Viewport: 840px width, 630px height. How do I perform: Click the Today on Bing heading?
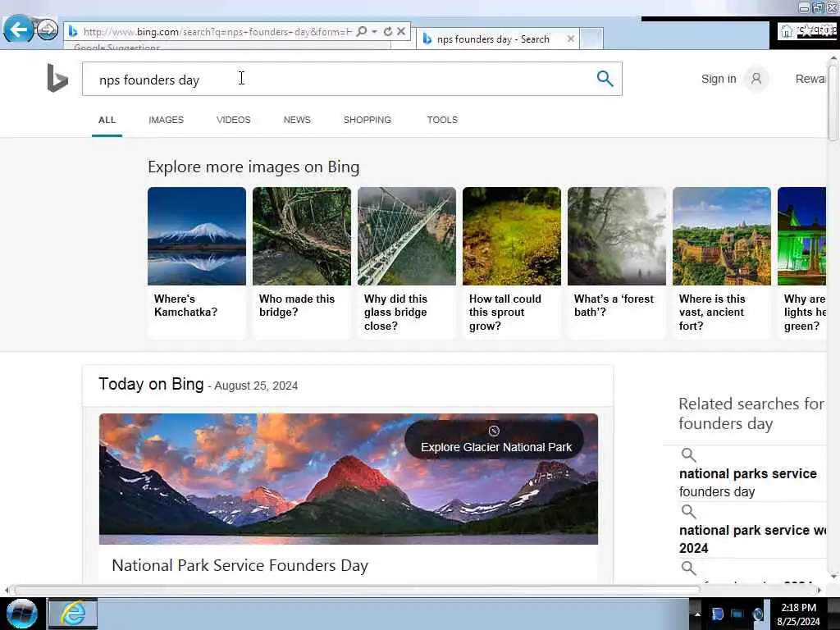pos(151,384)
